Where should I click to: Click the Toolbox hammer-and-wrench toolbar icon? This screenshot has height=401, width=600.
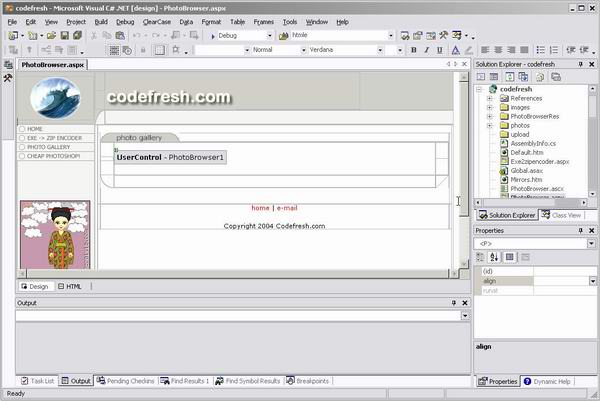(x=443, y=36)
